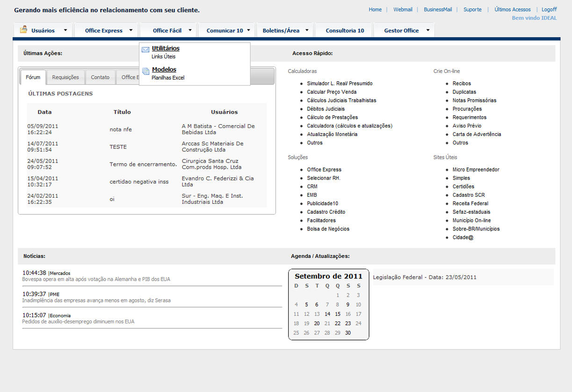The width and height of the screenshot is (572, 392).
Task: Open the Webmail link
Action: click(403, 9)
